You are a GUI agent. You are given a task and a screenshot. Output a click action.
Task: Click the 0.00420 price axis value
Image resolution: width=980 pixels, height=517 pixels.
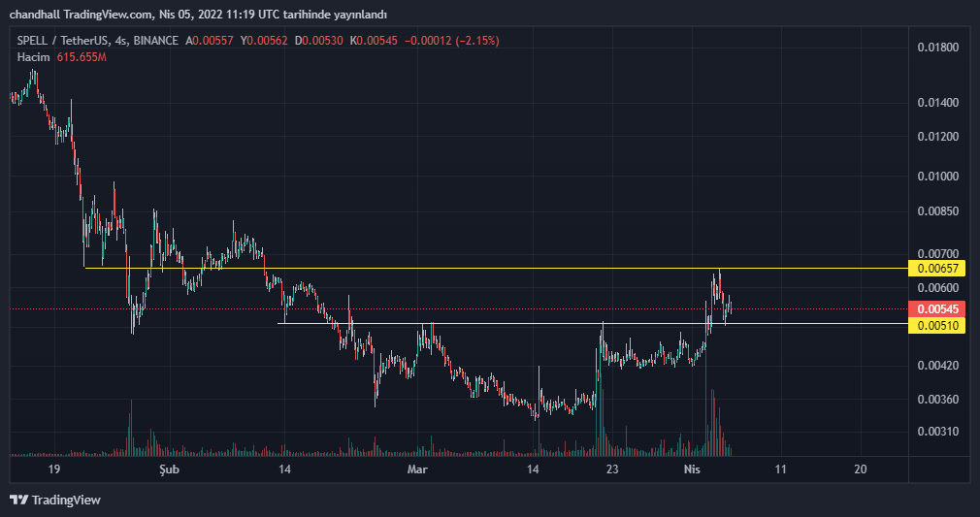937,366
